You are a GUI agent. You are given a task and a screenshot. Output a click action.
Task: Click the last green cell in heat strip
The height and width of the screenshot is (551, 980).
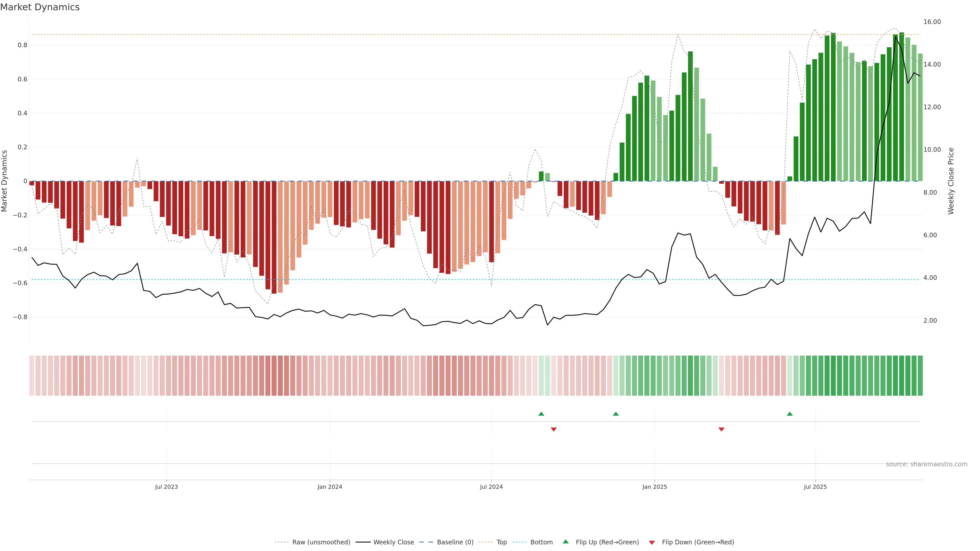920,376
